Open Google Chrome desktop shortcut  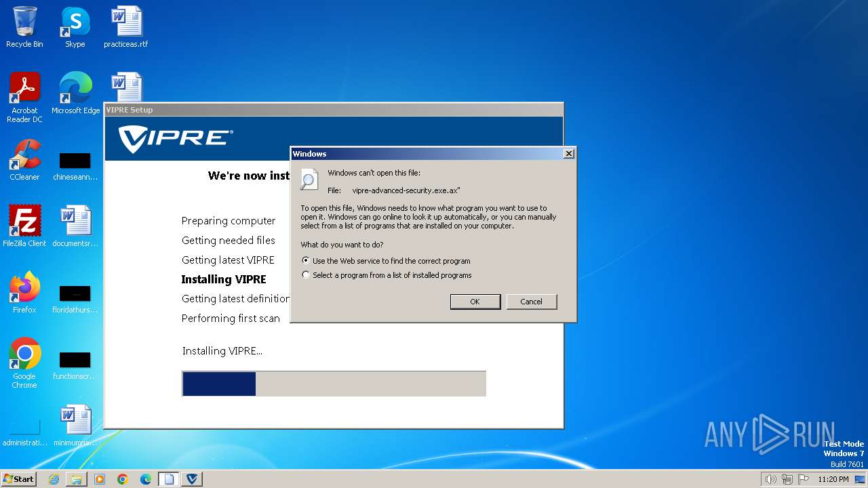pos(24,363)
